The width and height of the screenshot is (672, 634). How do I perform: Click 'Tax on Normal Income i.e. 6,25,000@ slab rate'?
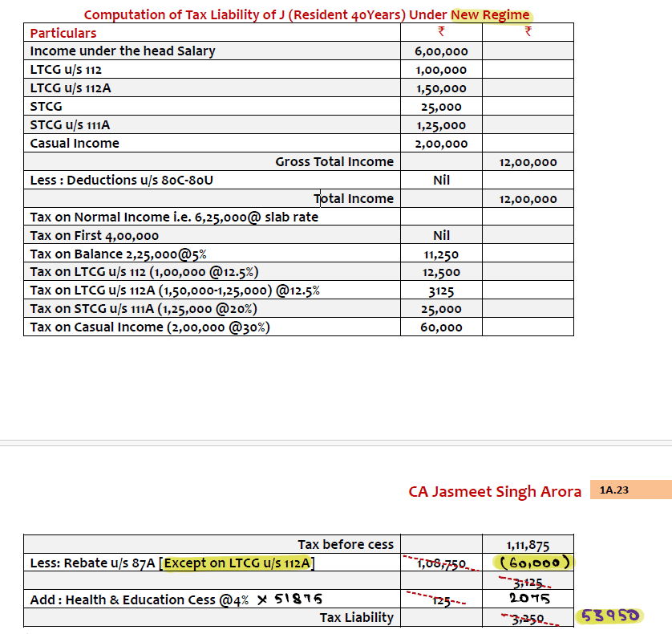coord(174,217)
